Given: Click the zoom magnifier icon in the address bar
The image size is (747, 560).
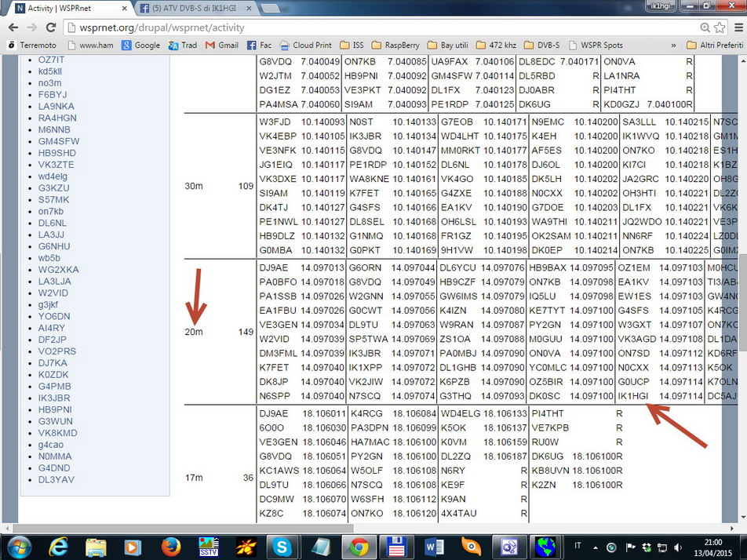Looking at the screenshot, I should [705, 27].
